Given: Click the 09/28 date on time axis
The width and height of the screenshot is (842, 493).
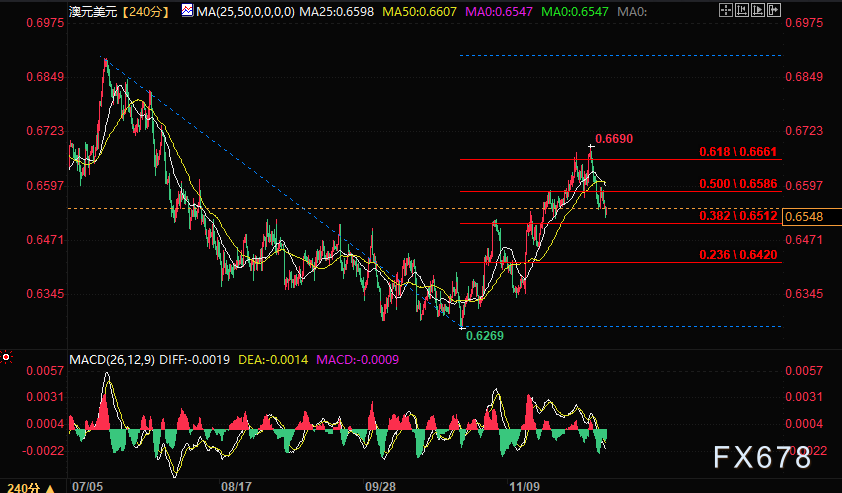Looking at the screenshot, I should point(380,487).
